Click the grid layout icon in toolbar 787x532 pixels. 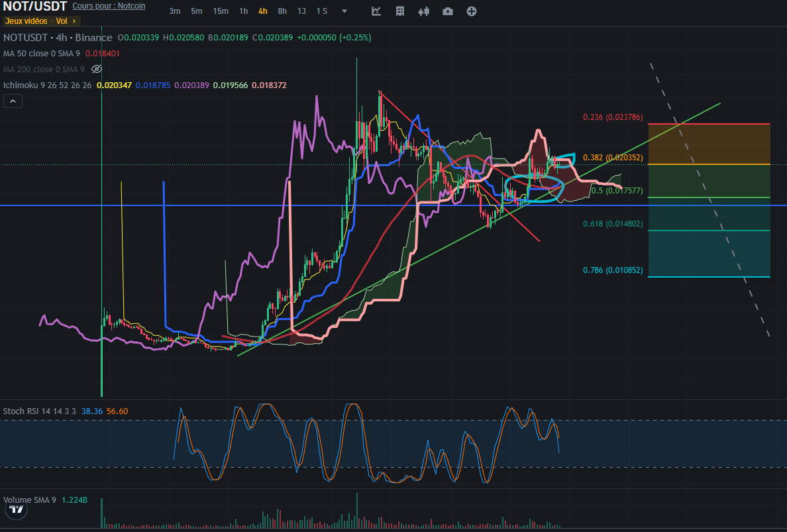[400, 11]
